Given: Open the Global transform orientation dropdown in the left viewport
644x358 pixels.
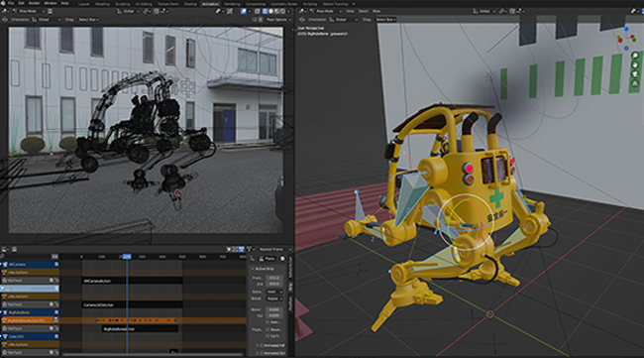Looking at the screenshot, I should point(129,11).
